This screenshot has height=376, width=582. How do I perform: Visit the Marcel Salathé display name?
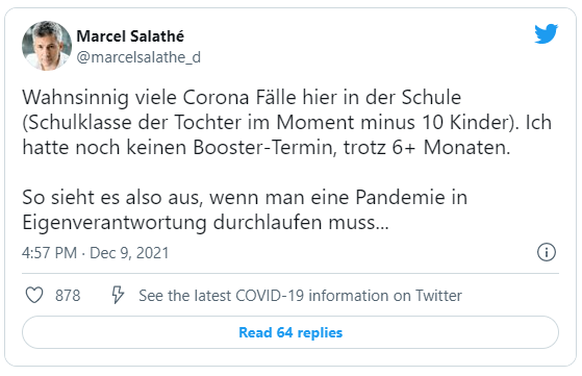(x=130, y=36)
